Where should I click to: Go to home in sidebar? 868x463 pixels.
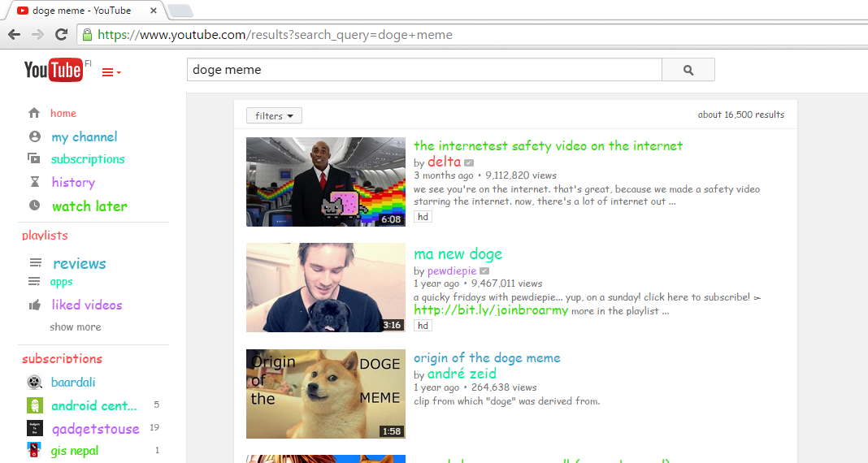pyautogui.click(x=63, y=113)
